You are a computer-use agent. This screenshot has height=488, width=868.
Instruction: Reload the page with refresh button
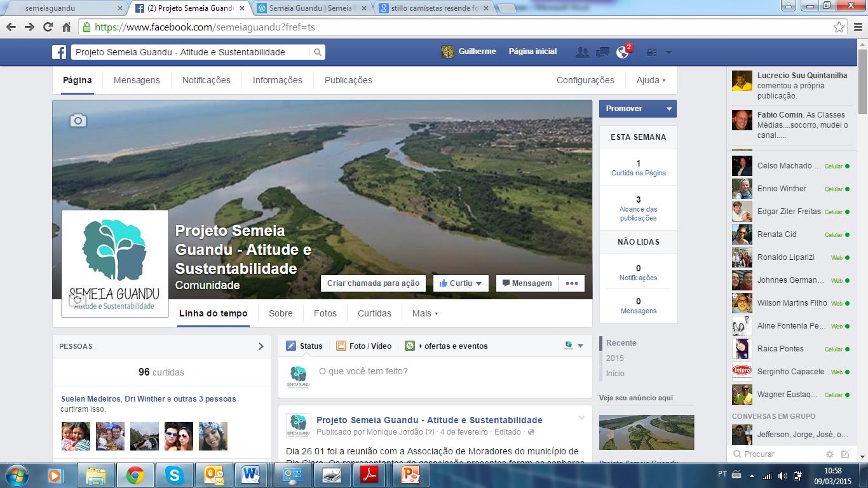click(48, 27)
